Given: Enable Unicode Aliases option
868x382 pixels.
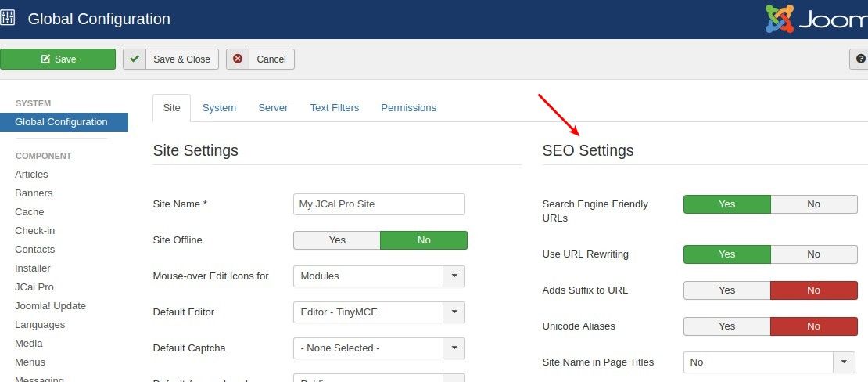Looking at the screenshot, I should point(726,326).
